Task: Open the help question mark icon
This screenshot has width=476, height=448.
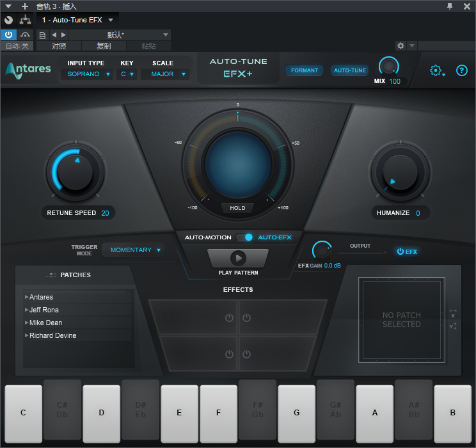Action: click(461, 71)
